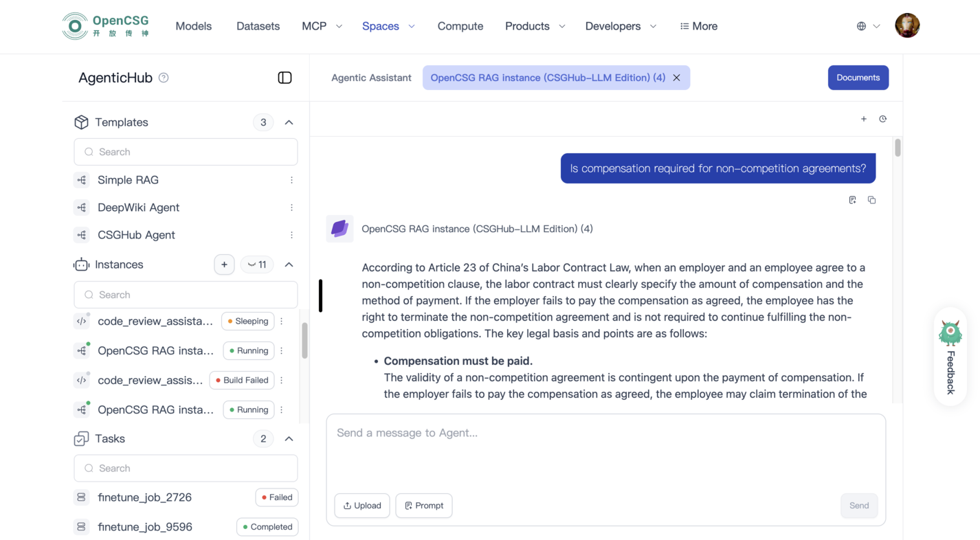
Task: Click the Upload button
Action: (362, 506)
